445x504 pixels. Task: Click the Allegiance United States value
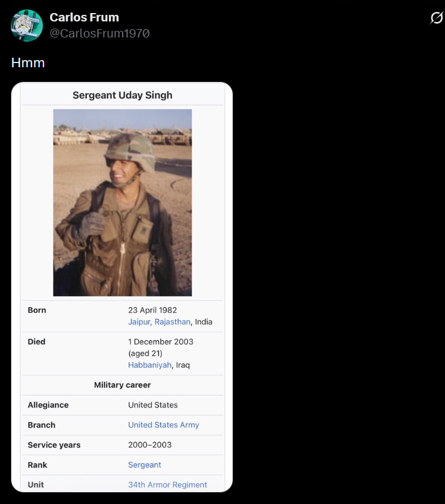pos(153,405)
